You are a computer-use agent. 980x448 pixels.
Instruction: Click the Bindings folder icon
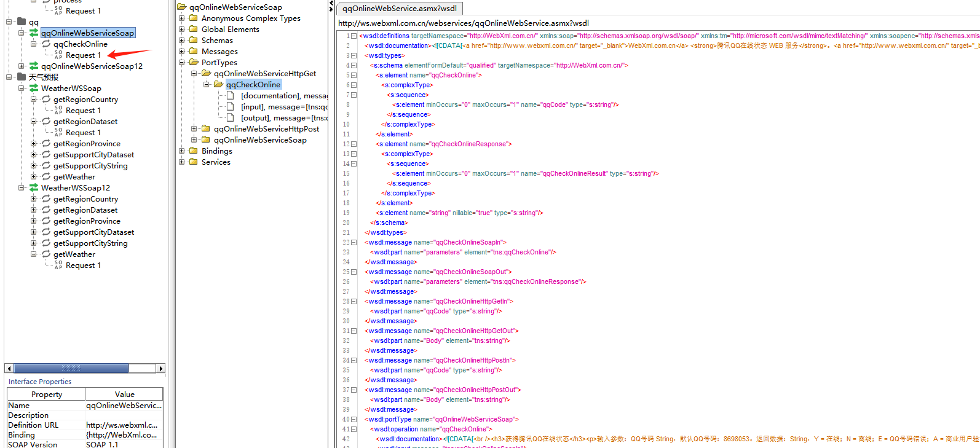(x=194, y=151)
